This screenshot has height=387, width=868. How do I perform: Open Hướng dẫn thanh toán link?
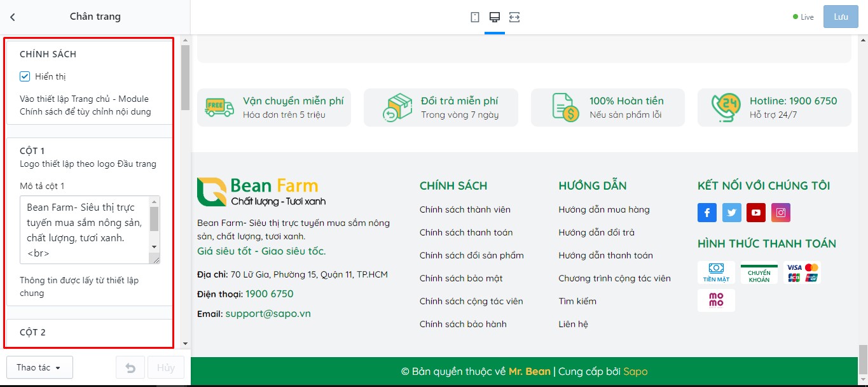(606, 255)
